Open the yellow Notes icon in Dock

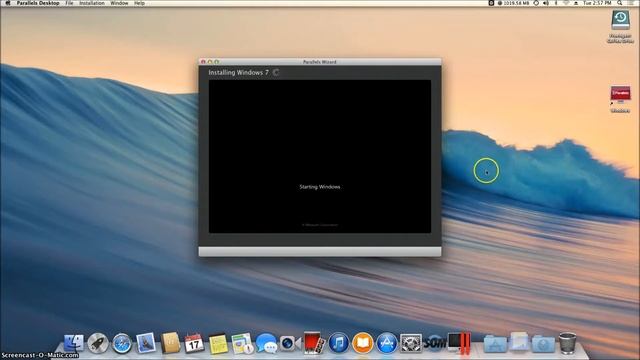click(x=218, y=343)
